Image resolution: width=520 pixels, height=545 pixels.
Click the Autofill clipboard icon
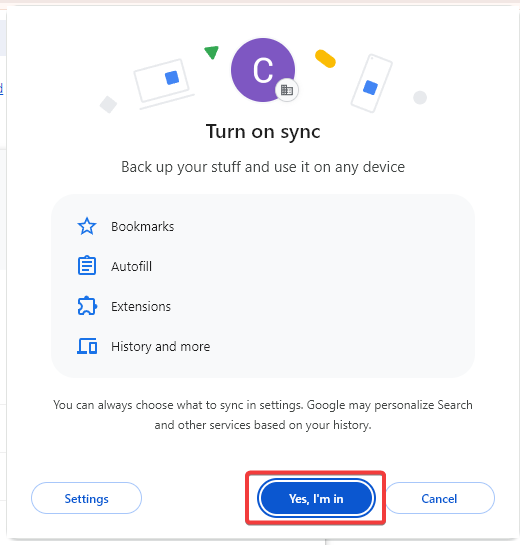click(x=87, y=266)
